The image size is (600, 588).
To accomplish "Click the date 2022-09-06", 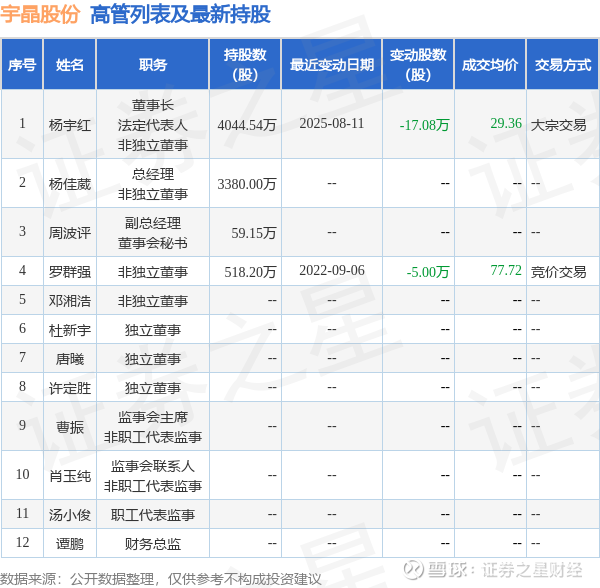I will pyautogui.click(x=332, y=270).
